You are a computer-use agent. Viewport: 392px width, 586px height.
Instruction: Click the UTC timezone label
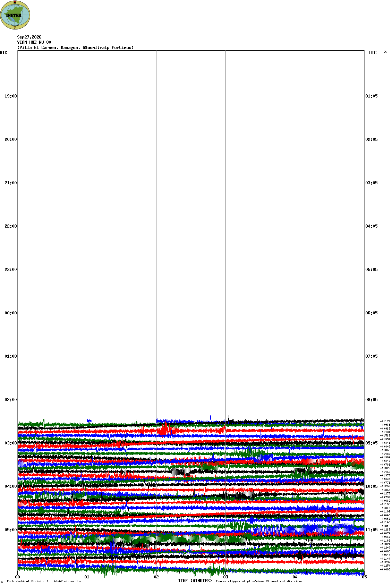pos(373,53)
